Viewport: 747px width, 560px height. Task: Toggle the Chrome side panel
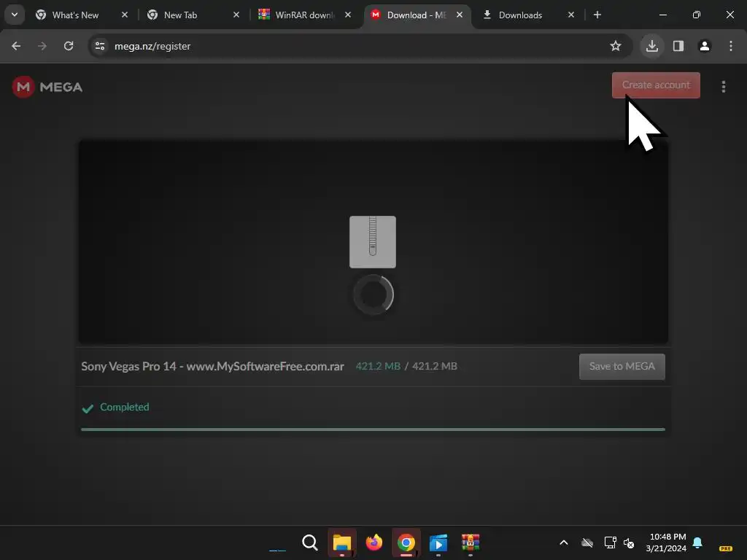coord(678,46)
